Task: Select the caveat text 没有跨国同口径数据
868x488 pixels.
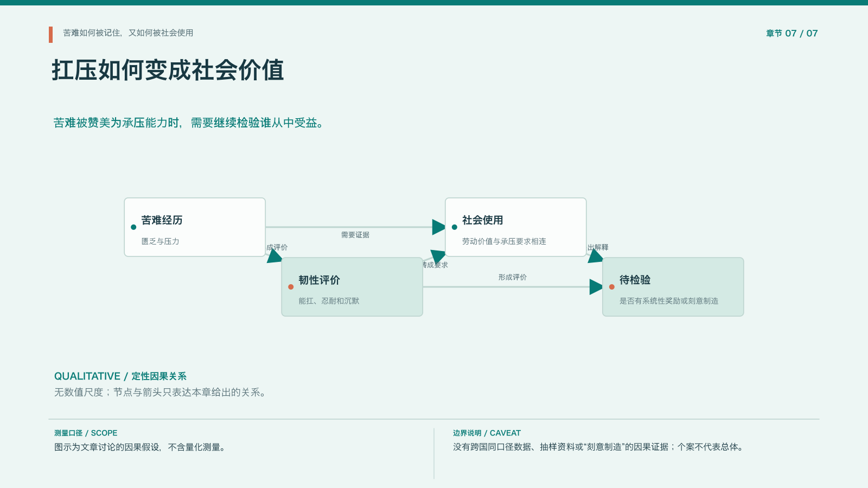Action: pyautogui.click(x=492, y=447)
